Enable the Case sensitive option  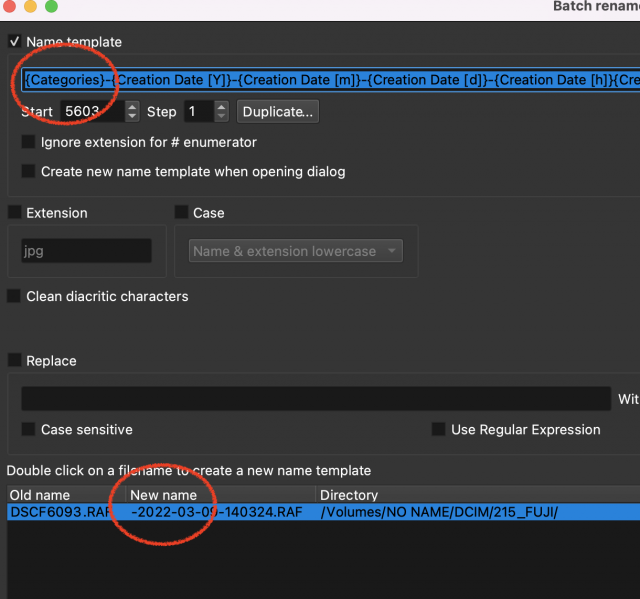(x=28, y=429)
